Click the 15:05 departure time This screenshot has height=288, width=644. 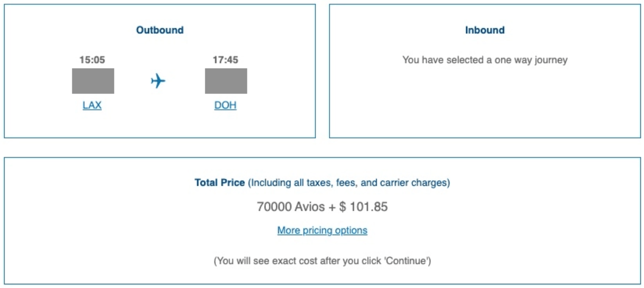[x=92, y=60]
